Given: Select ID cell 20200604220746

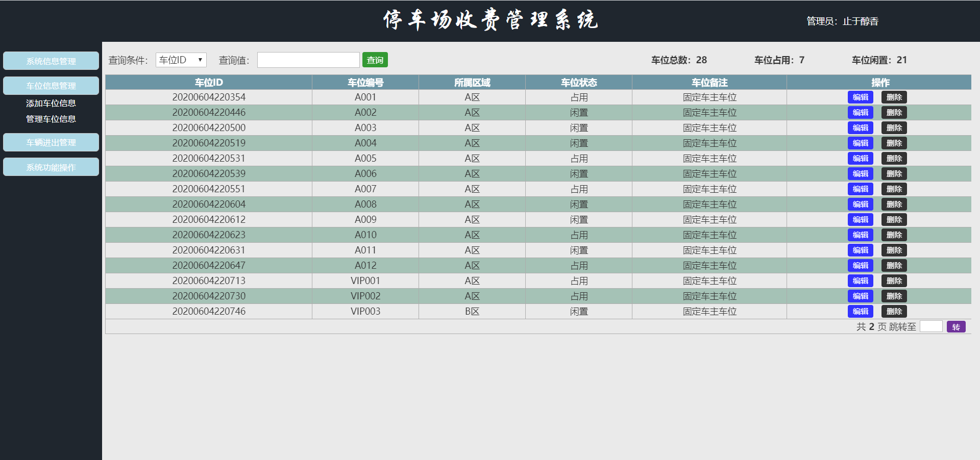Looking at the screenshot, I should [209, 311].
